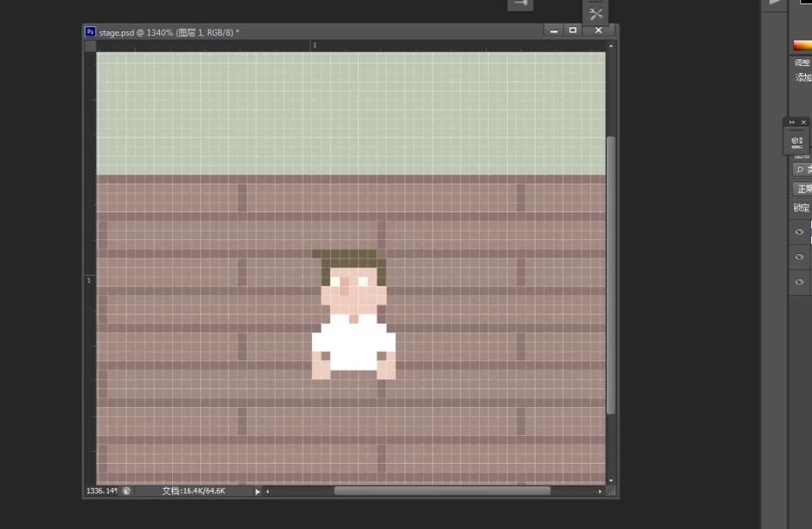The width and height of the screenshot is (812, 529).
Task: Open the 3D properties panel icon
Action: coord(796,141)
